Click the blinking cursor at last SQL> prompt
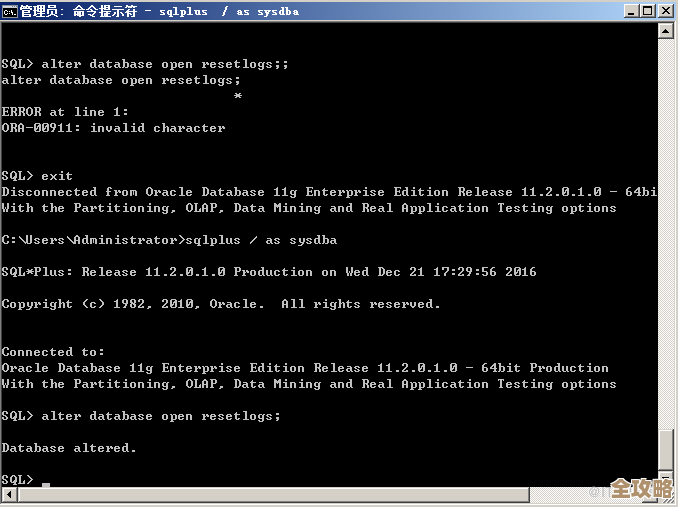678x507 pixels. (x=46, y=482)
